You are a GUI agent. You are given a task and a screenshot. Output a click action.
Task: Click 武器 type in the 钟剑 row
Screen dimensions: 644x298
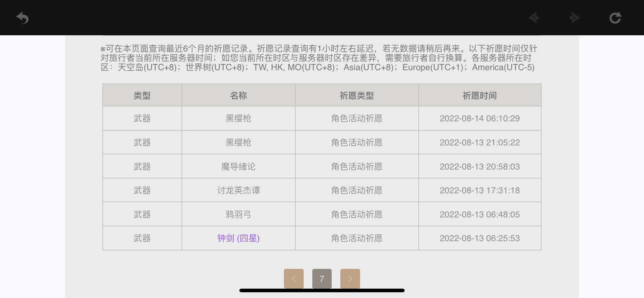click(142, 238)
